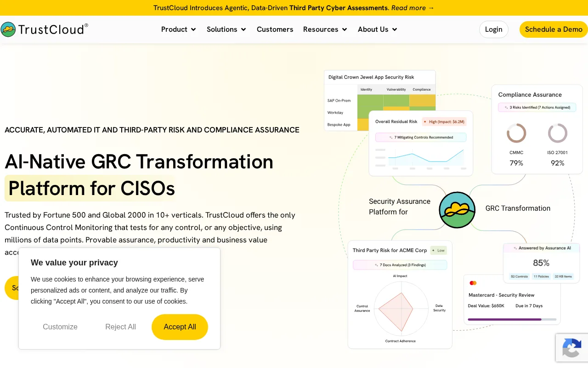588x368 pixels.
Task: Click the reCAPTCHA badge icon
Action: (x=572, y=347)
